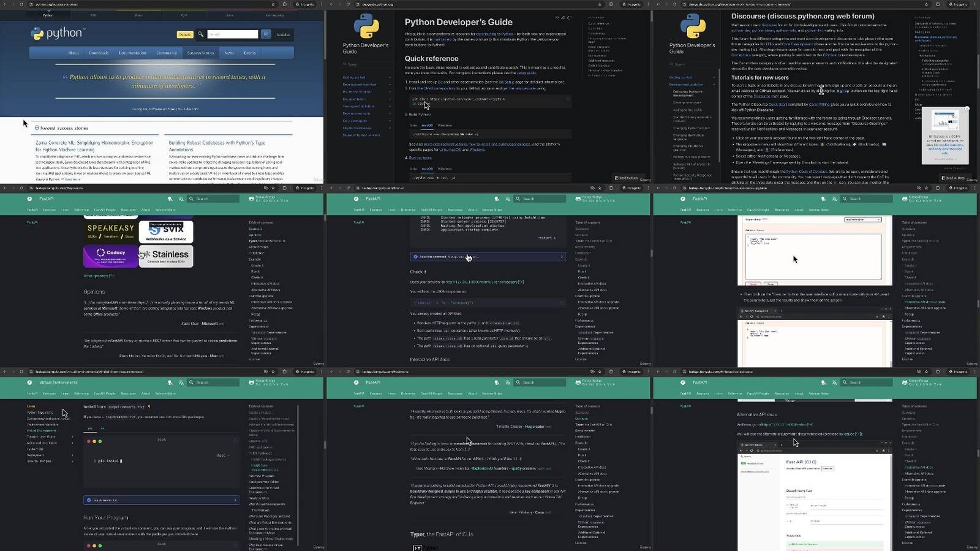The height and width of the screenshot is (551, 980).
Task: Open language selector icon in FastAPI sponsors window header
Action: (x=181, y=199)
